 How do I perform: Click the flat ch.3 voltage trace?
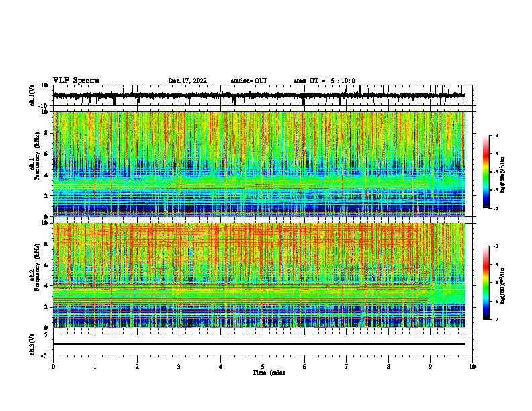[x=259, y=344]
